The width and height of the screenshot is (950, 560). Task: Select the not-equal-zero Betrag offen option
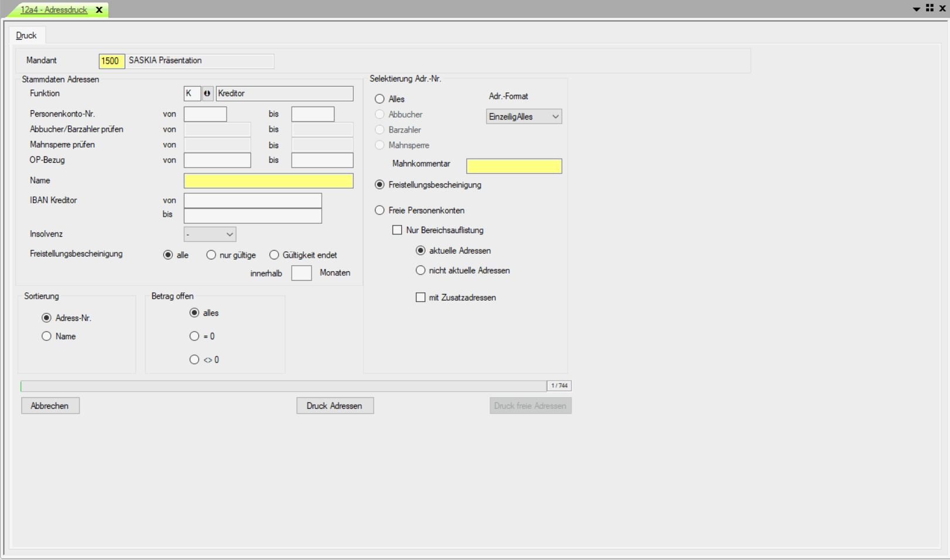(x=194, y=360)
